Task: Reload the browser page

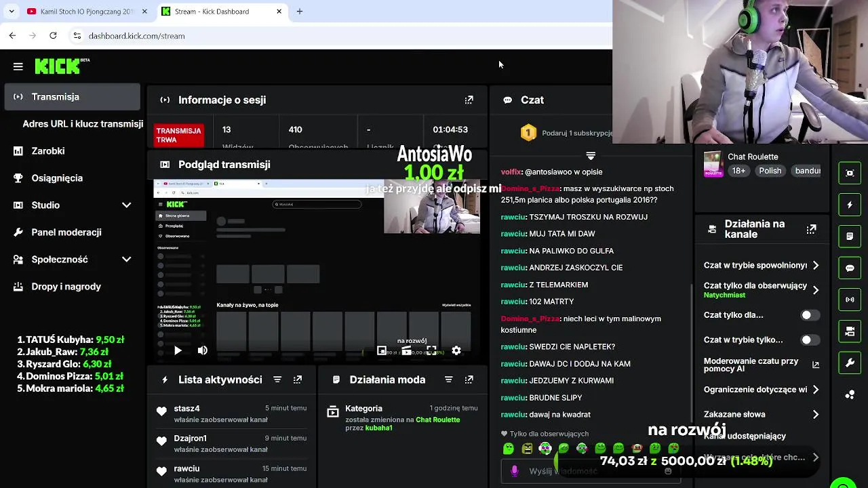Action: coord(53,35)
